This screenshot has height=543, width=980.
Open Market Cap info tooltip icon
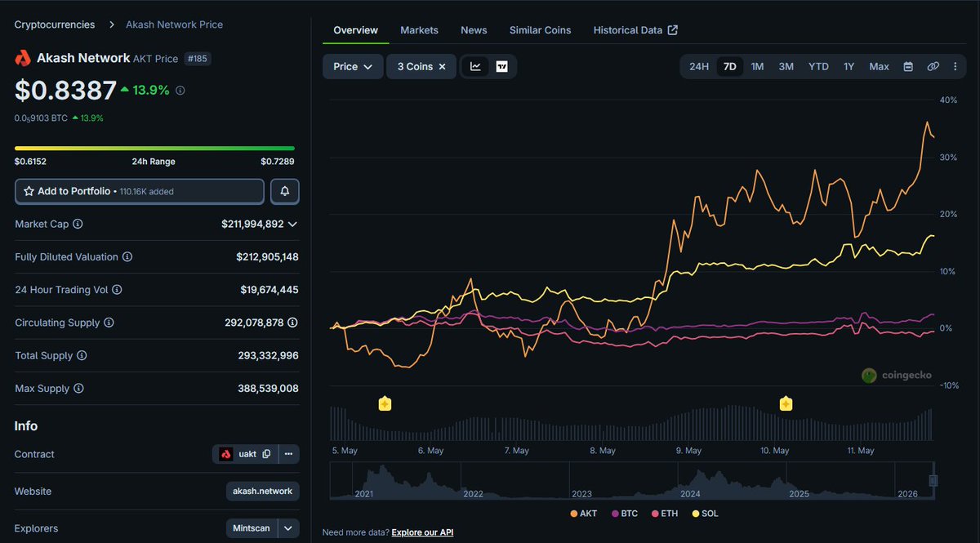click(78, 224)
